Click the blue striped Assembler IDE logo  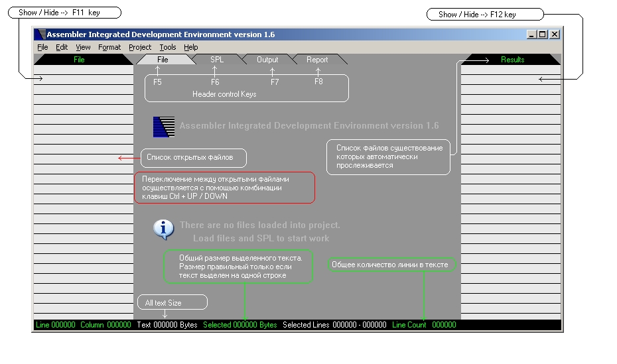coord(164,127)
